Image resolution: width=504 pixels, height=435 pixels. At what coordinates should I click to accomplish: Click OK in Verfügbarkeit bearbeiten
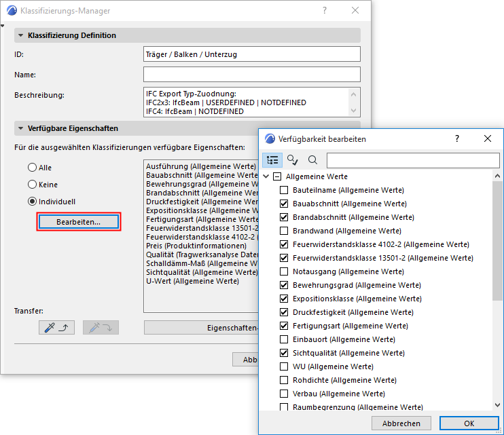pos(469,423)
